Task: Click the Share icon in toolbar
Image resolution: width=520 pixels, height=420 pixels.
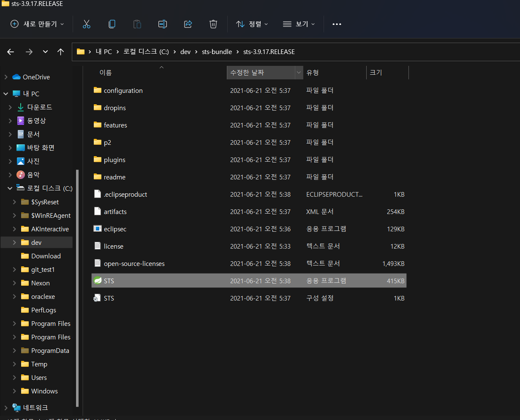Action: (x=188, y=24)
